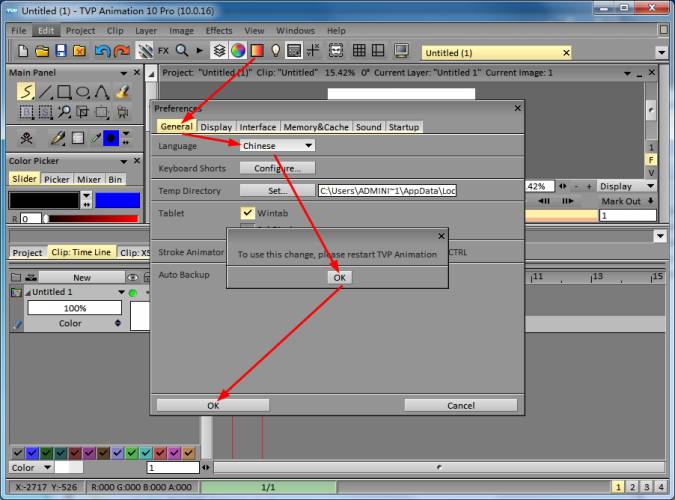Click the R value input field showing 0
The height and width of the screenshot is (500, 675).
tap(31, 219)
